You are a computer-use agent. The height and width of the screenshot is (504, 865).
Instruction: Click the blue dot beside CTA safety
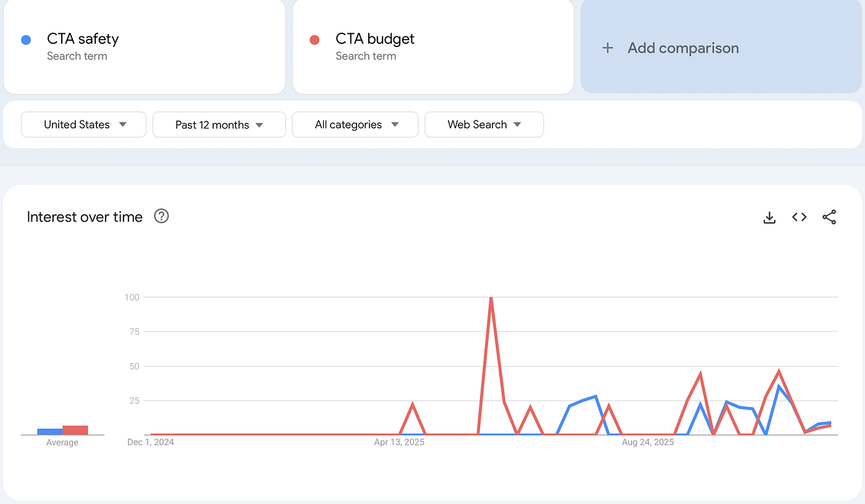[26, 40]
